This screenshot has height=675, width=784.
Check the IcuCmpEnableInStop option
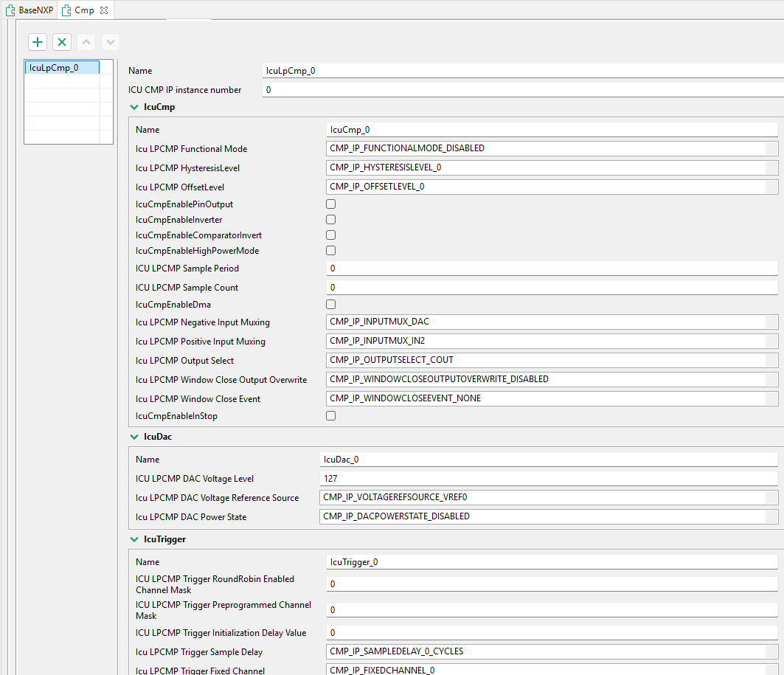click(x=330, y=415)
